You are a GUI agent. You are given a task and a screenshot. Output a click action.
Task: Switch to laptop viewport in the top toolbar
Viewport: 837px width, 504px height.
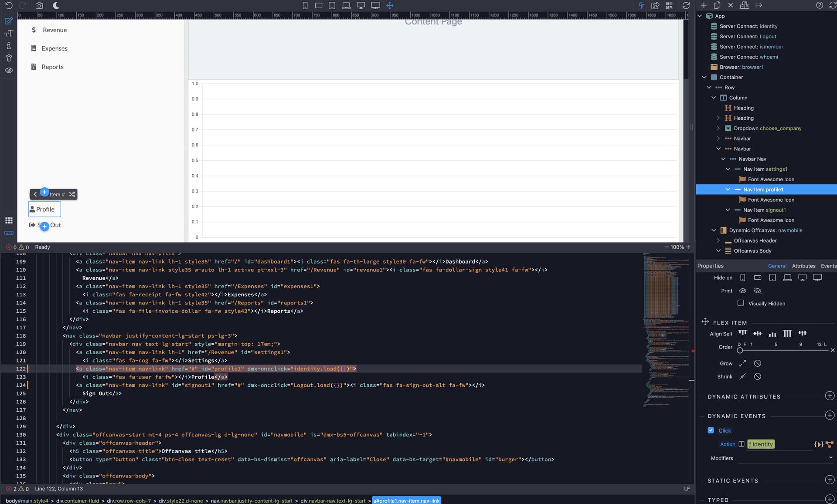click(346, 6)
